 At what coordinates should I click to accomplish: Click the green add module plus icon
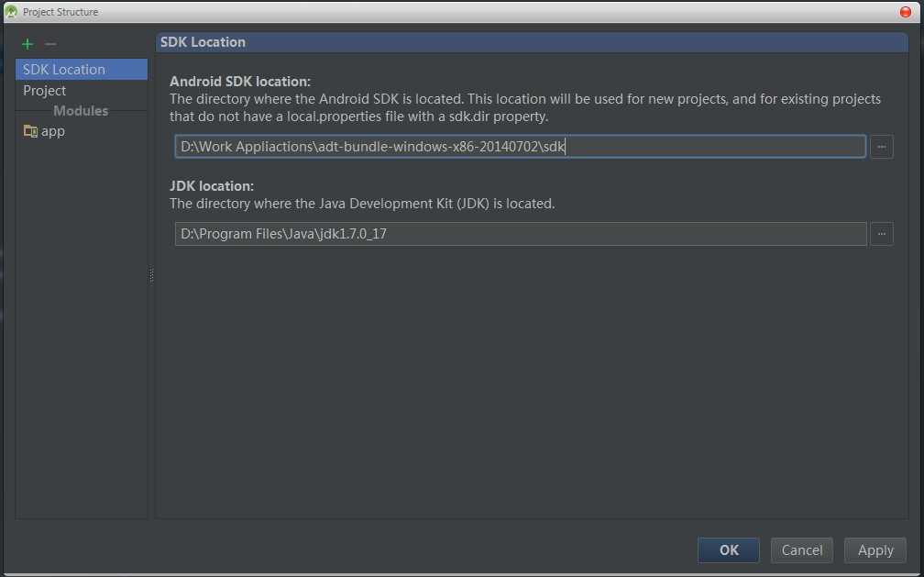[x=27, y=44]
